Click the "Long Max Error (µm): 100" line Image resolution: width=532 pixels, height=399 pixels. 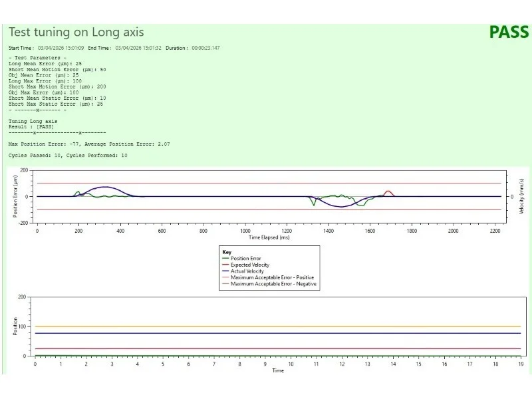pos(45,81)
